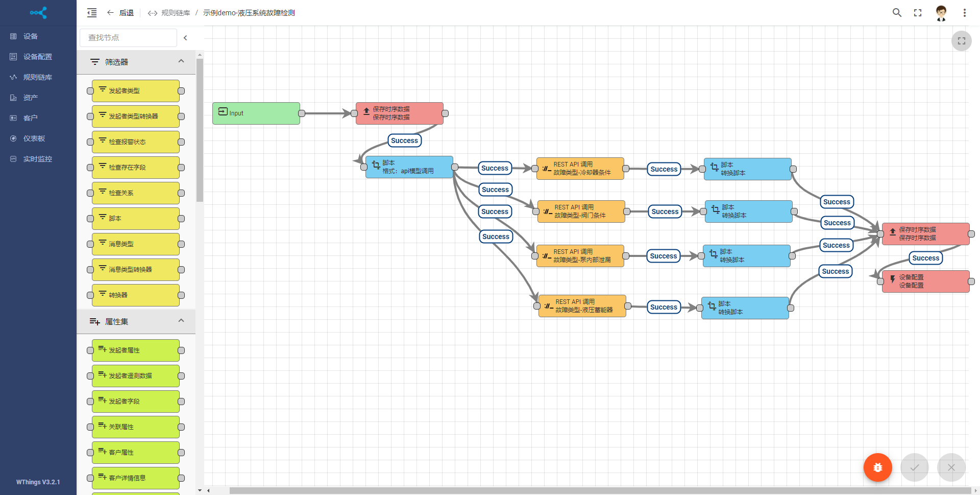Image resolution: width=980 pixels, height=495 pixels.
Task: Open the orange debug bug button
Action: pyautogui.click(x=878, y=467)
